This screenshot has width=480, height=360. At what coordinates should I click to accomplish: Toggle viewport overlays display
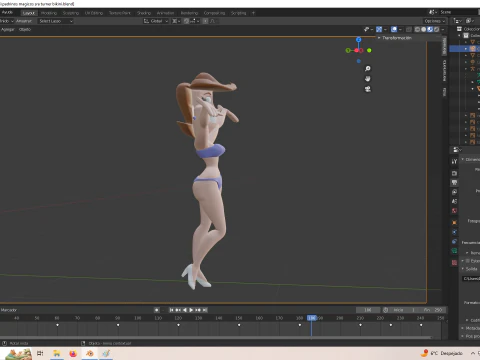394,29
